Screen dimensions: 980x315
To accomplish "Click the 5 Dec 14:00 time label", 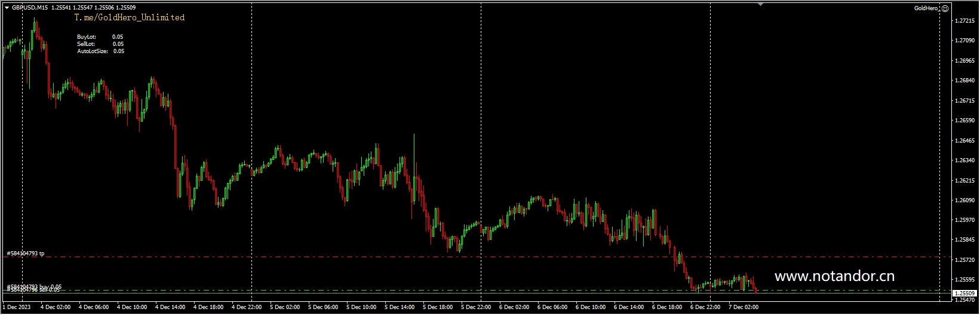I will 400,307.
